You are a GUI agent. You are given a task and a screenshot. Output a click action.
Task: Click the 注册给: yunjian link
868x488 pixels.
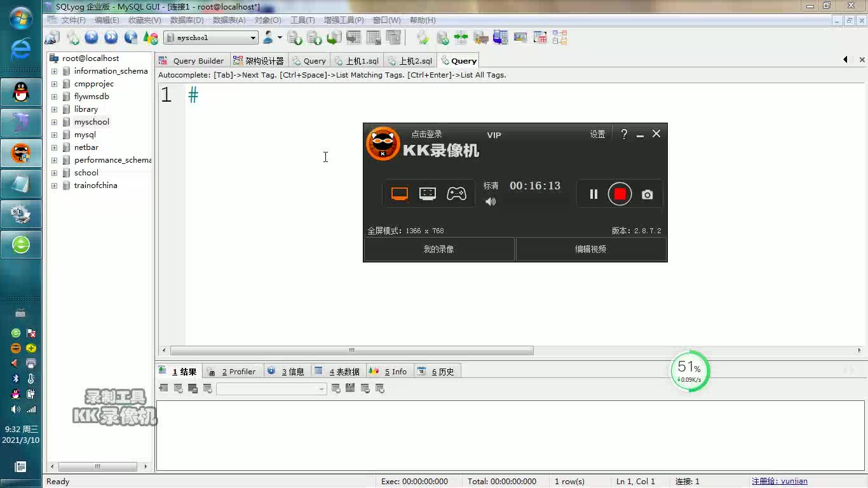780,481
